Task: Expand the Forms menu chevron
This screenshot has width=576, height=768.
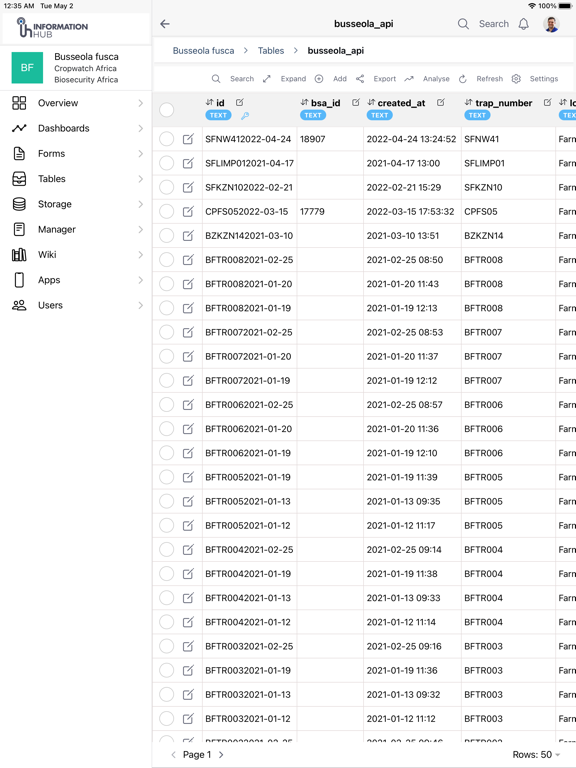Action: 141,154
